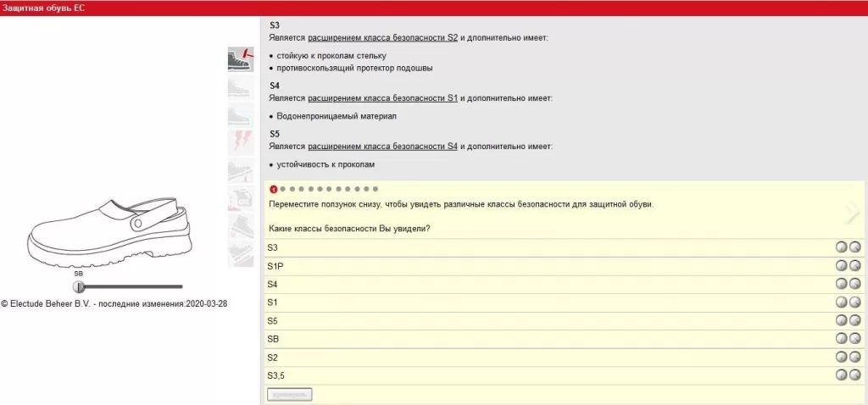Click the 'стойкую к проколам стельку' bullet

coord(331,56)
